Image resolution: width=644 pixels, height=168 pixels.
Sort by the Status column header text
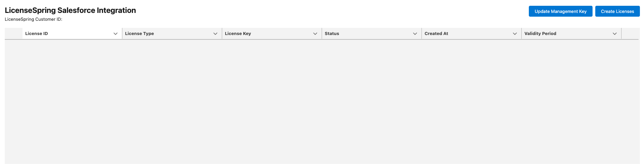tap(332, 34)
